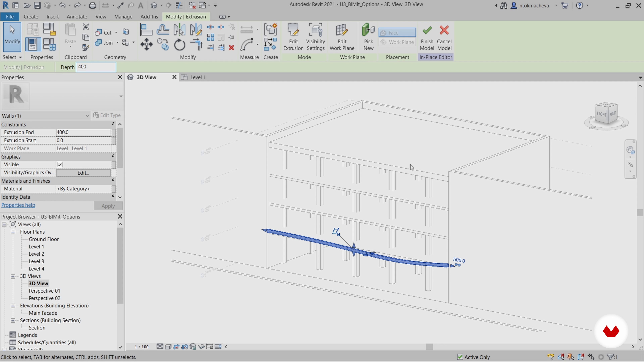Open the File menu tab

tap(10, 16)
